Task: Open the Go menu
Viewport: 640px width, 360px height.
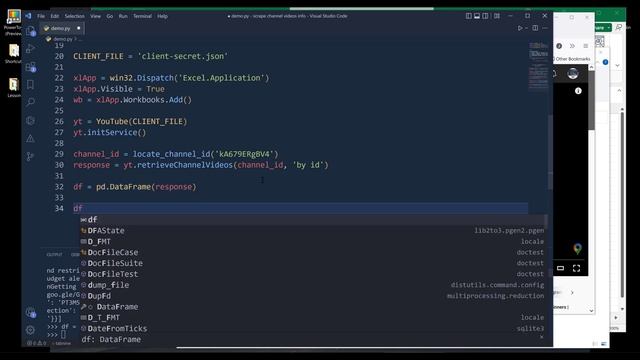Action: click(110, 16)
